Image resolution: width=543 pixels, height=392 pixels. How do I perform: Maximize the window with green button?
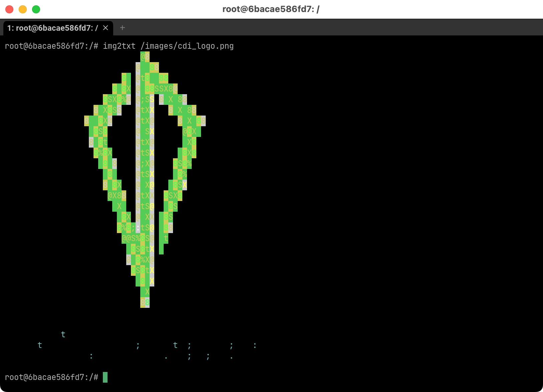coord(36,9)
